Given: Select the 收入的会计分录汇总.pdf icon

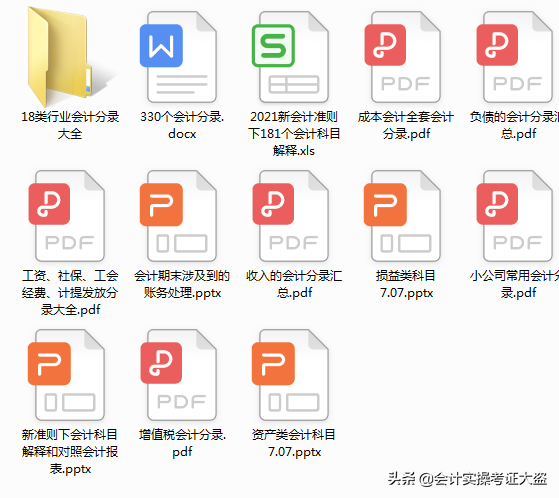Looking at the screenshot, I should (290, 216).
